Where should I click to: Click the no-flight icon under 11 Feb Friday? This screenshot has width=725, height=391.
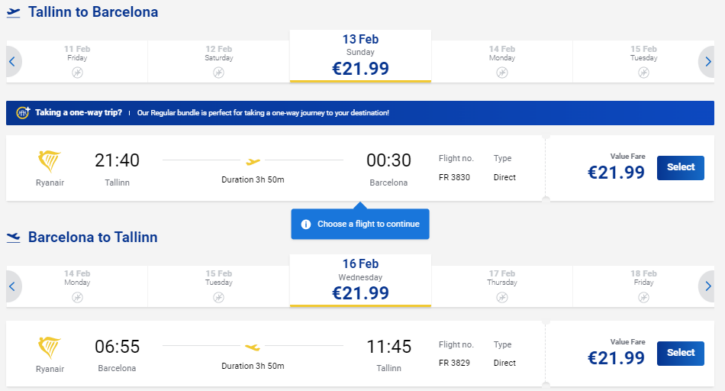pos(77,73)
